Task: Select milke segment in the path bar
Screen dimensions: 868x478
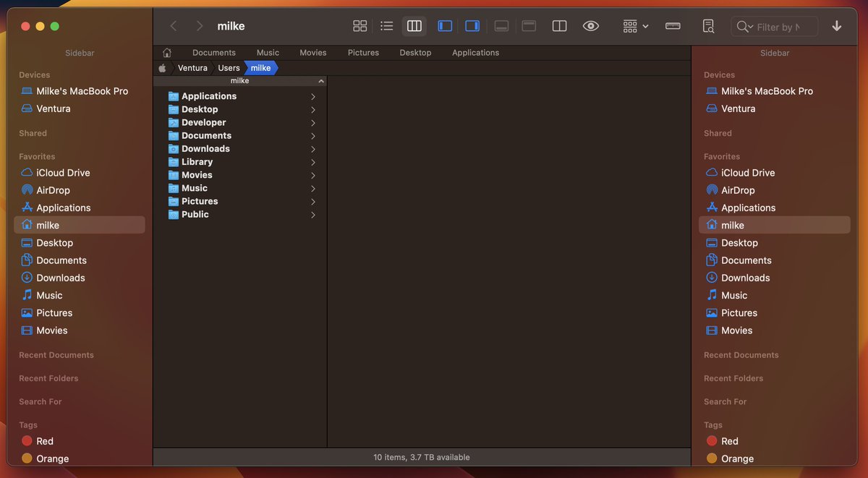Action: (x=260, y=68)
